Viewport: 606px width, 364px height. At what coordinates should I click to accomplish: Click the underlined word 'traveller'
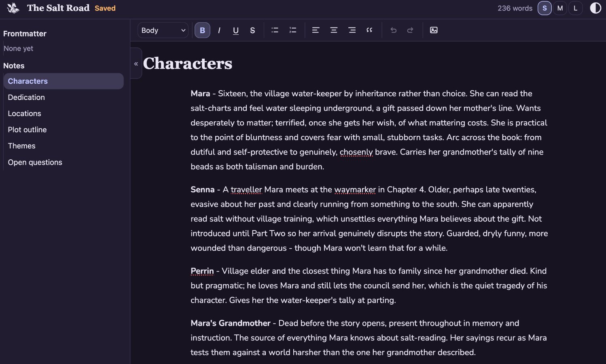246,190
